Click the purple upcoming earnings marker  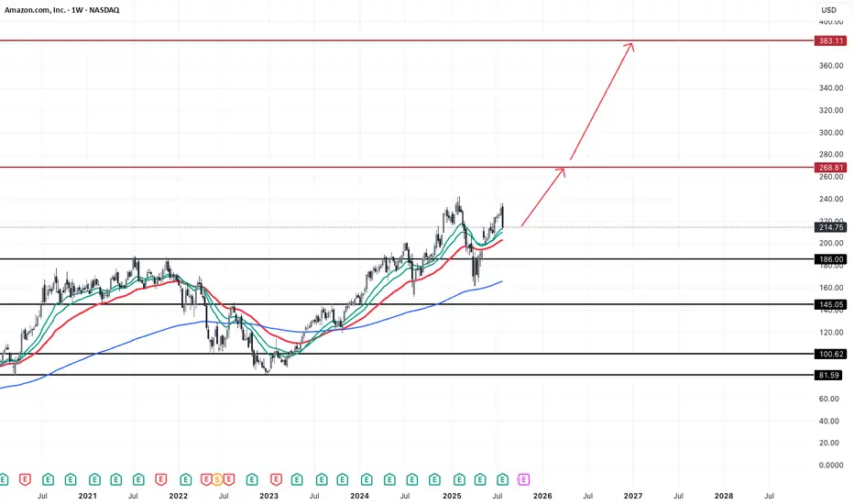pos(523,479)
